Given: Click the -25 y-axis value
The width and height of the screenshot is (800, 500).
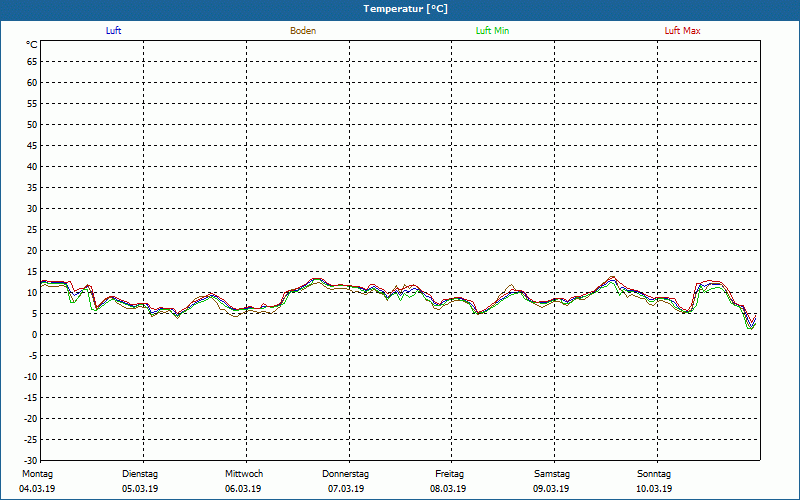Looking at the screenshot, I should (31, 440).
